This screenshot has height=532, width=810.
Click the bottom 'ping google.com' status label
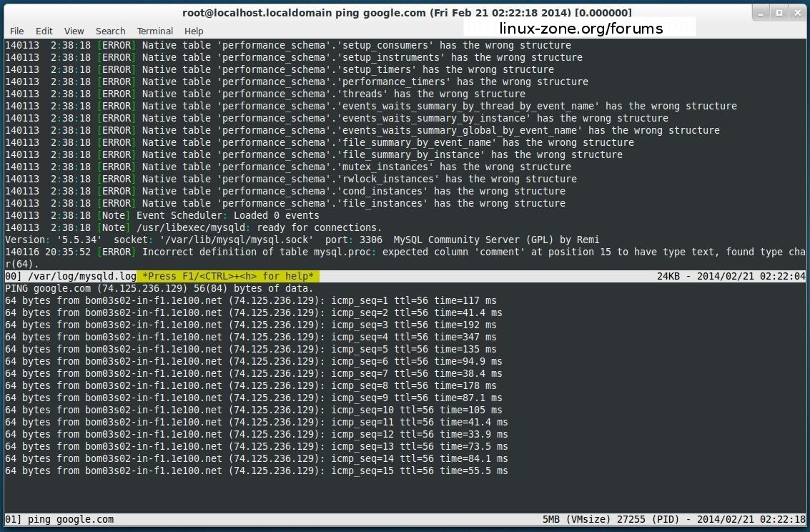tap(70, 519)
